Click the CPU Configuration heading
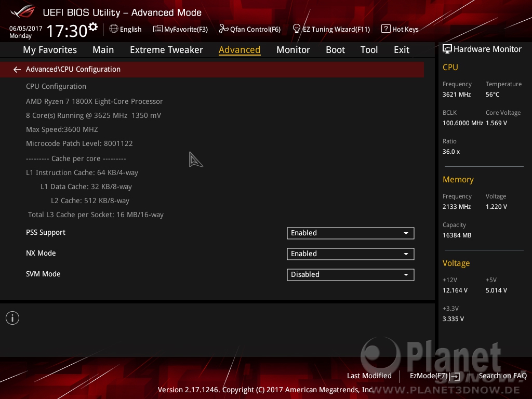Image resolution: width=532 pixels, height=399 pixels. (x=56, y=87)
